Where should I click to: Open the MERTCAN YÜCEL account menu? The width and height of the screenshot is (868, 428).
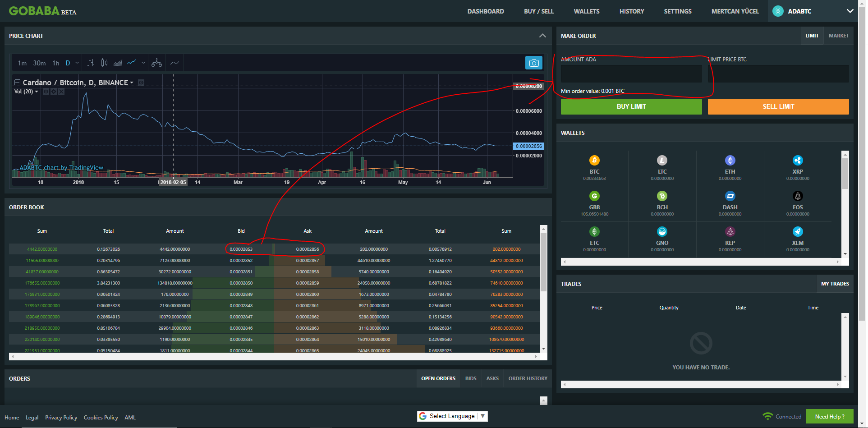tap(735, 11)
